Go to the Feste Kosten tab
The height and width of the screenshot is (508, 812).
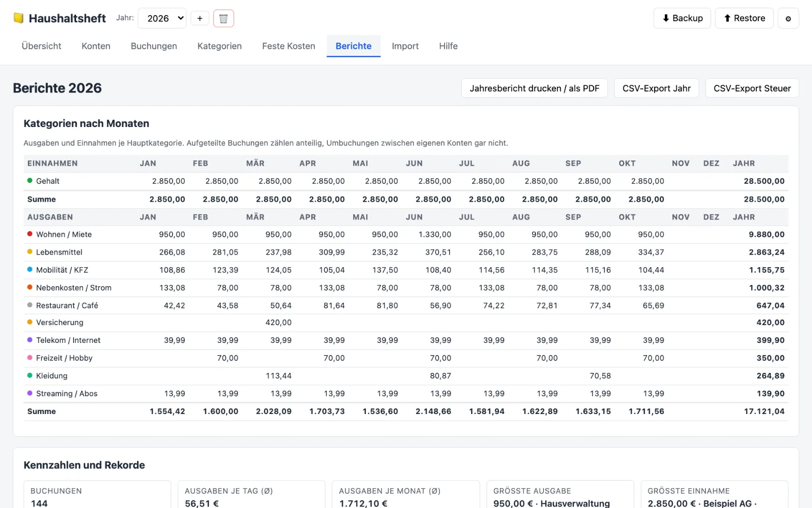click(289, 46)
